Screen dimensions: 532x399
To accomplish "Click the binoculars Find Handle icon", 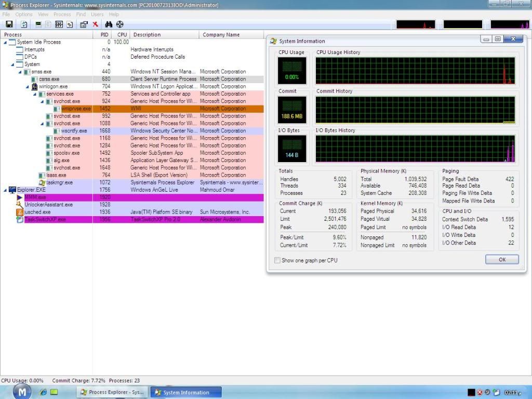I will [109, 24].
